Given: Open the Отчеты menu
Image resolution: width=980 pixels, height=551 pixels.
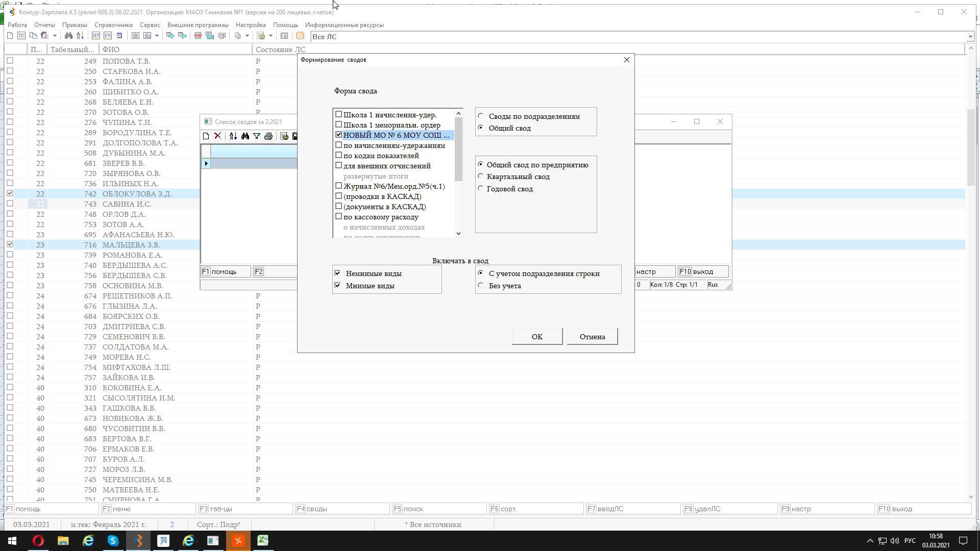Looking at the screenshot, I should point(44,24).
